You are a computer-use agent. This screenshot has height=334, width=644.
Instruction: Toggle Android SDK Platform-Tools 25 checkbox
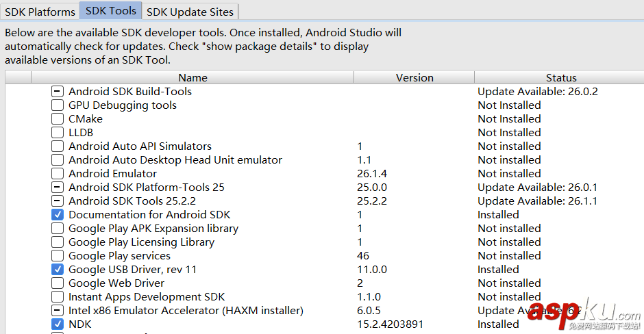58,187
